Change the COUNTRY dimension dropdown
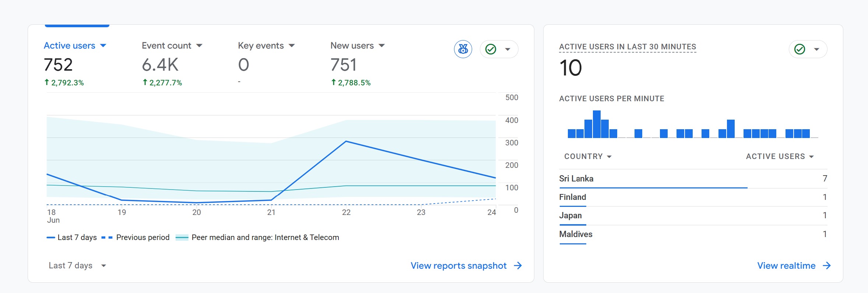Image resolution: width=868 pixels, height=293 pixels. click(588, 156)
